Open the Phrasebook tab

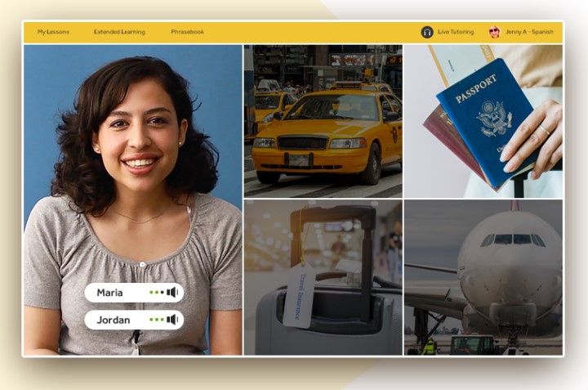pyautogui.click(x=188, y=32)
